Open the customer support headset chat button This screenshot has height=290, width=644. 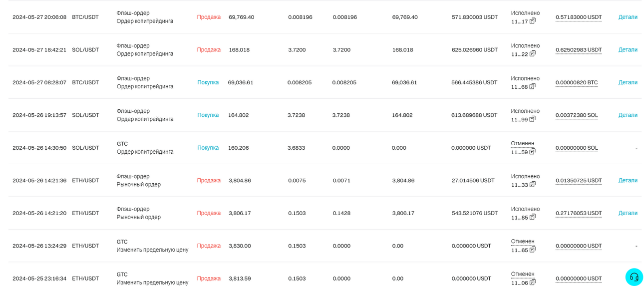pos(634,277)
